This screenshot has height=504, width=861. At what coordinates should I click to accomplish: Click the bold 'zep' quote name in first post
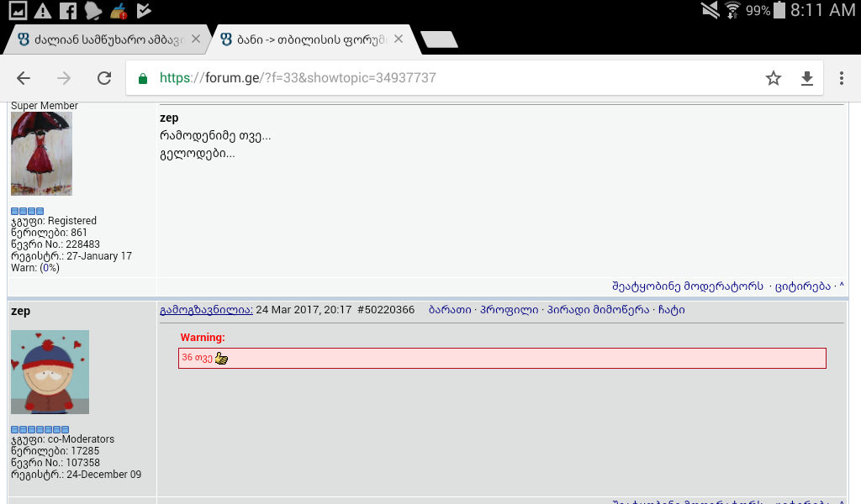[169, 118]
